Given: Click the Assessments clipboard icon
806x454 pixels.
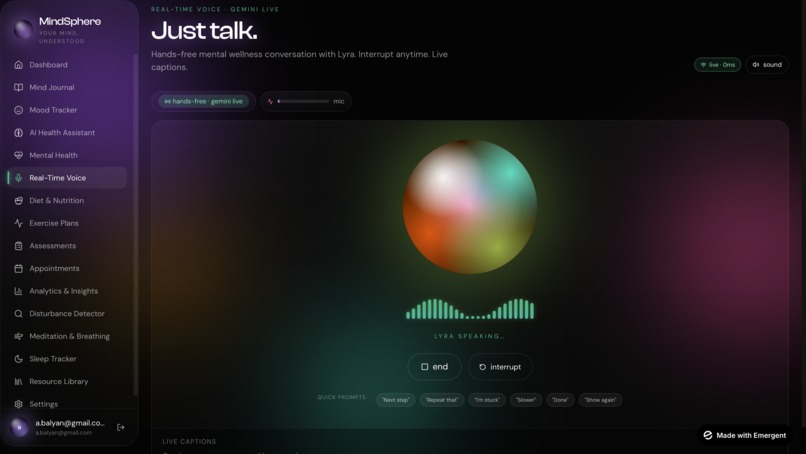Looking at the screenshot, I should [19, 246].
